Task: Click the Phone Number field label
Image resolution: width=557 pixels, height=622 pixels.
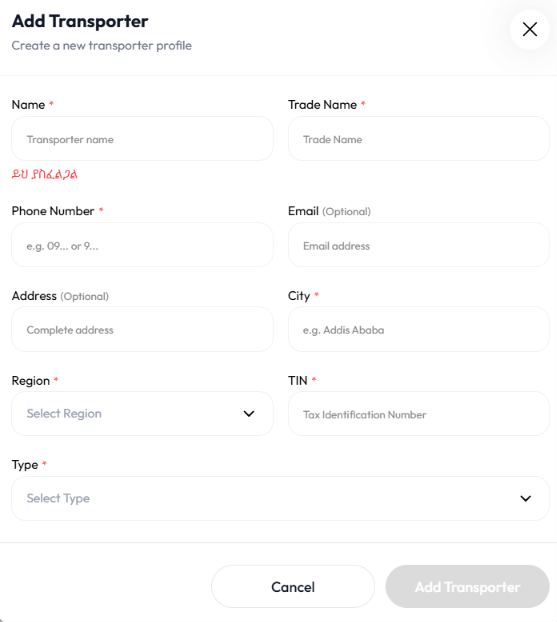Action: click(x=53, y=211)
